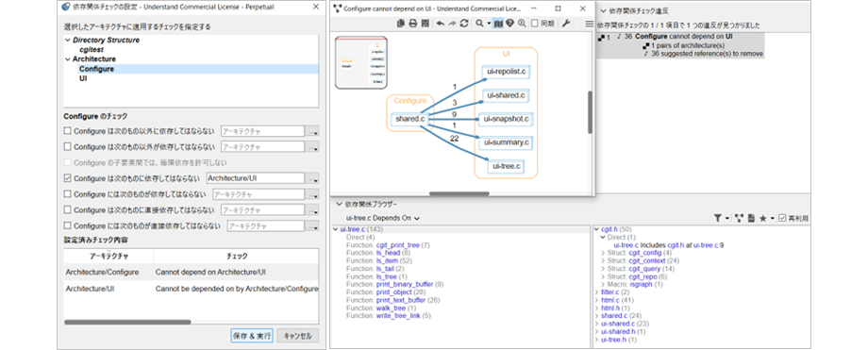The image size is (868, 350).
Task: Select the ui-shared.c node in the graph
Action: [x=506, y=95]
